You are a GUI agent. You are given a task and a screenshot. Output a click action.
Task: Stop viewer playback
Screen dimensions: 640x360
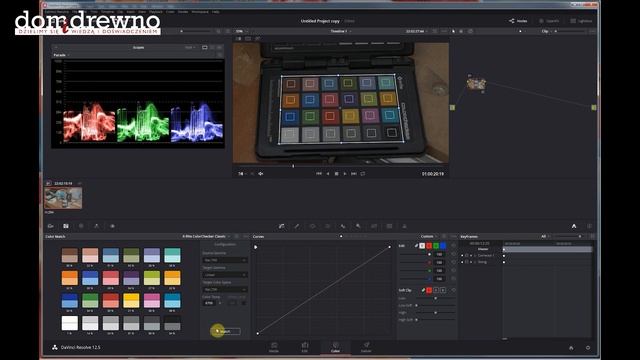(336, 174)
